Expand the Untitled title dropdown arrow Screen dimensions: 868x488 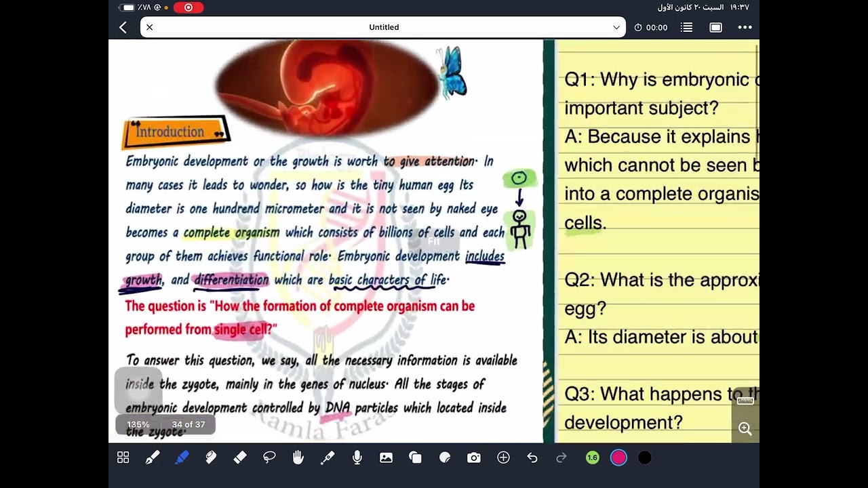pos(616,27)
